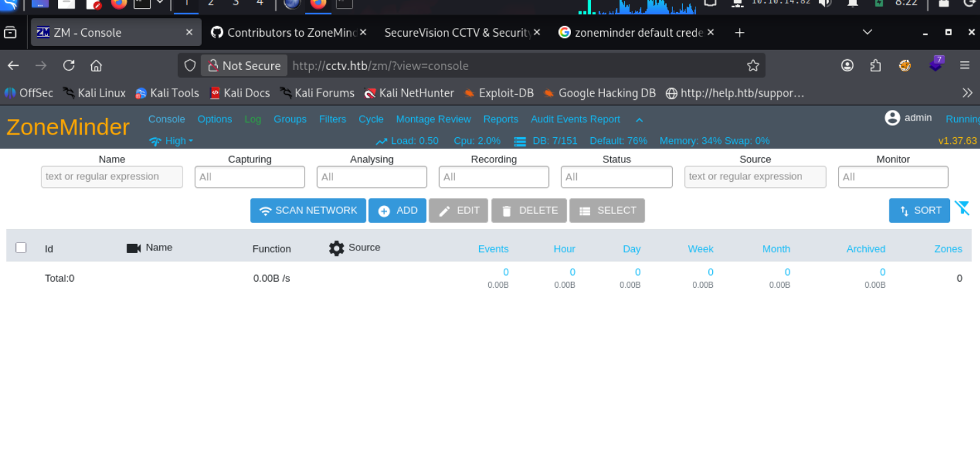
Task: Click the browser home button
Action: (x=97, y=65)
